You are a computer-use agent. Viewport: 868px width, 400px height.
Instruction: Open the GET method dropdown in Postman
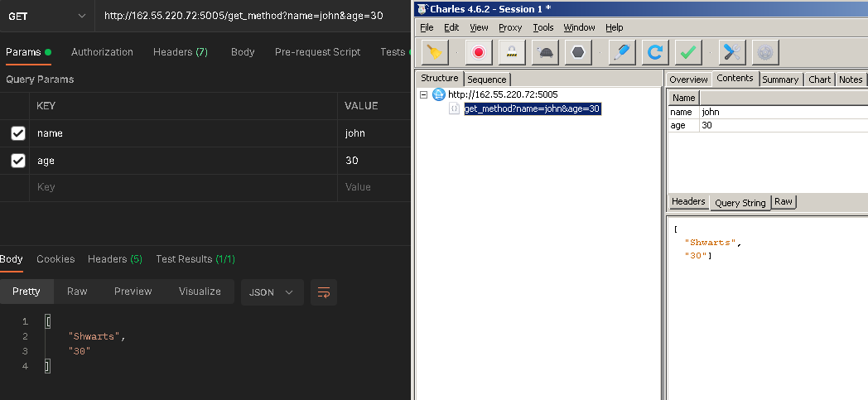(x=46, y=16)
